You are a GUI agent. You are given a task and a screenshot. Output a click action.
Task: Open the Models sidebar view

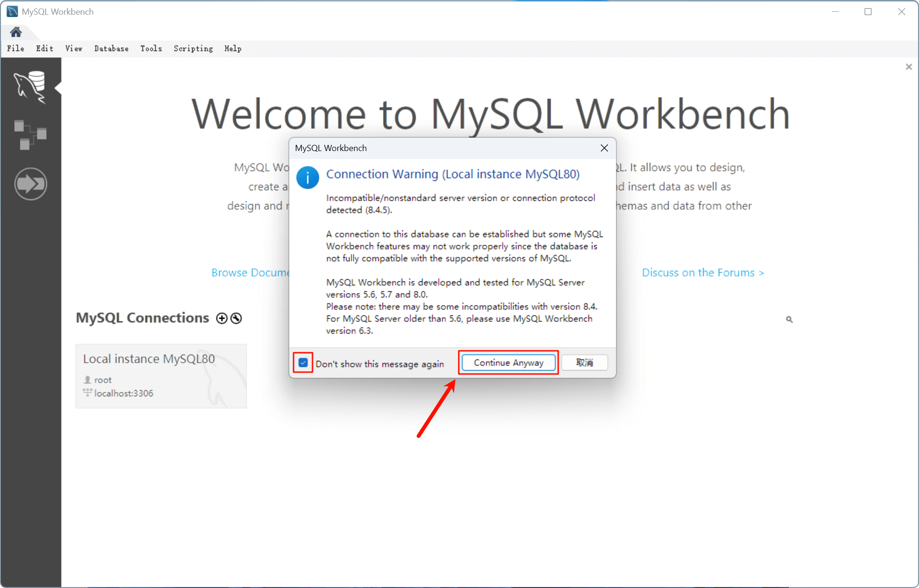pos(30,135)
